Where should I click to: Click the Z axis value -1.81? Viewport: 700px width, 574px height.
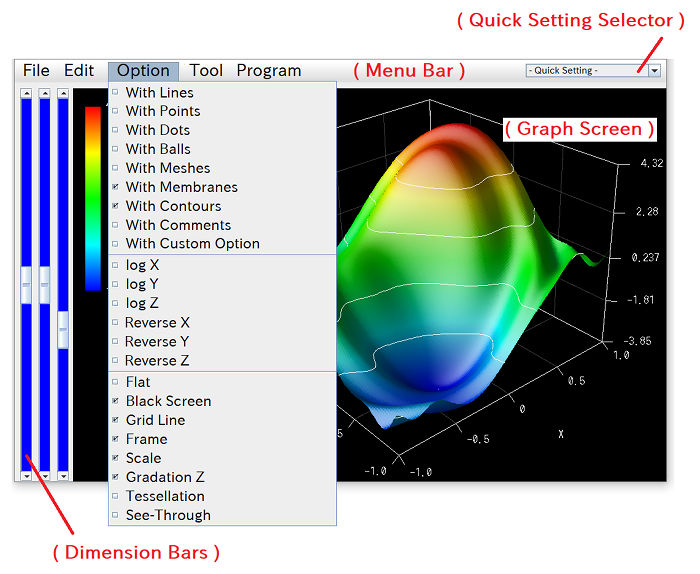(x=641, y=299)
